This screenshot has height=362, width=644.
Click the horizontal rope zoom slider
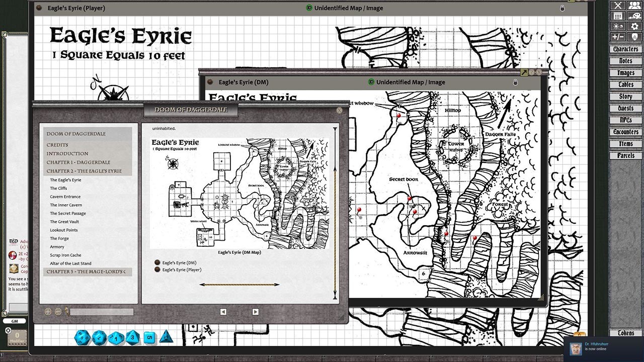[x=239, y=285]
